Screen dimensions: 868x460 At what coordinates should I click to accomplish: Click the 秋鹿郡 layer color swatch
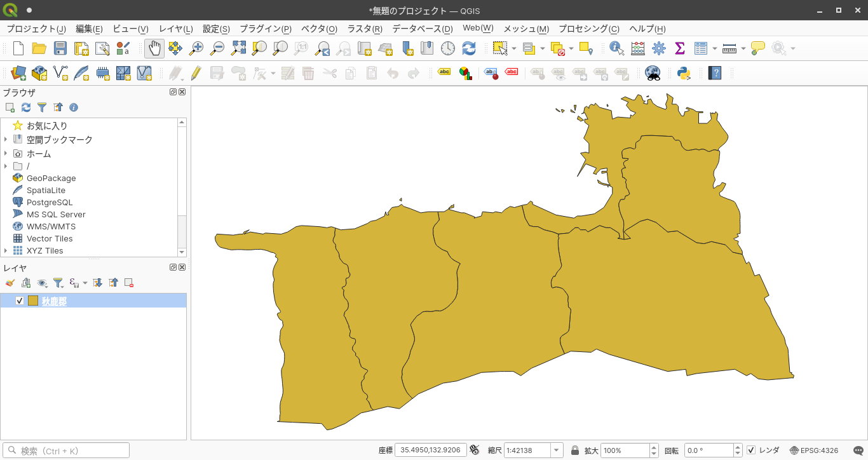[33, 301]
